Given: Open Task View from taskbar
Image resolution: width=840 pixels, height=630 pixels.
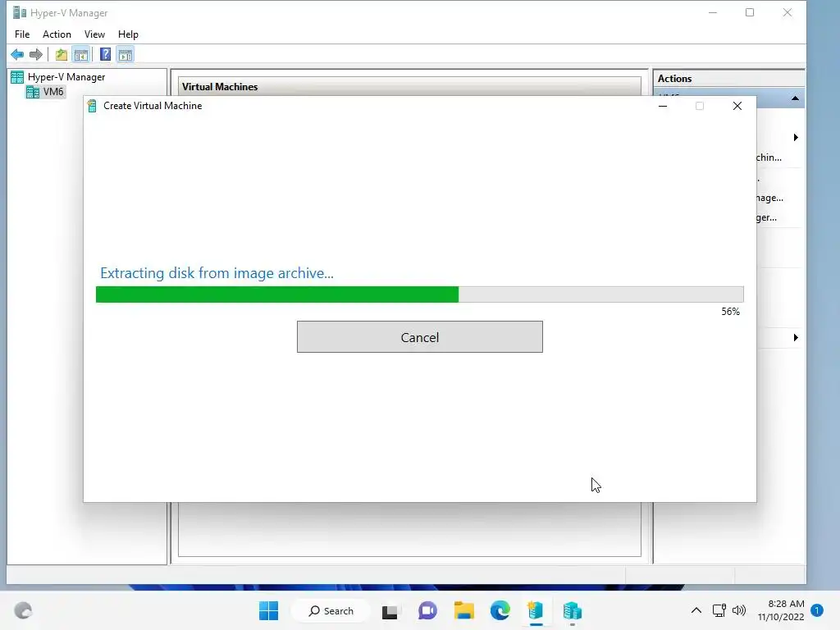Looking at the screenshot, I should point(390,610).
